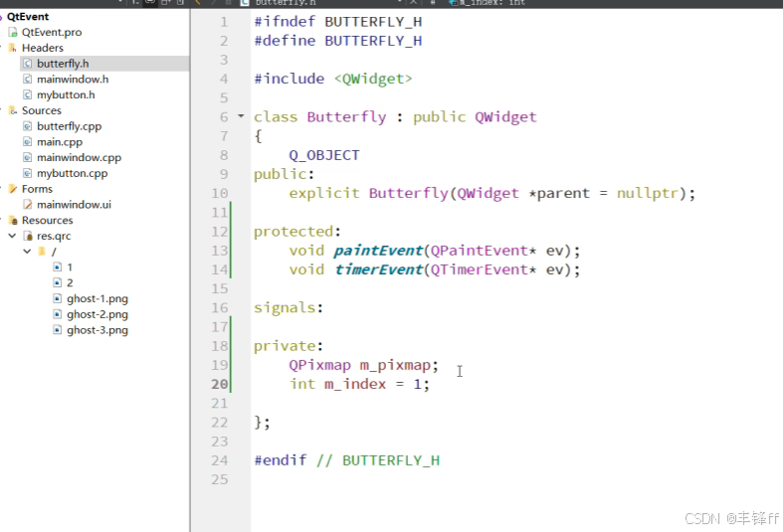The image size is (783, 532).
Task: Click "m_pixmap" on line 19
Action: pyautogui.click(x=396, y=365)
